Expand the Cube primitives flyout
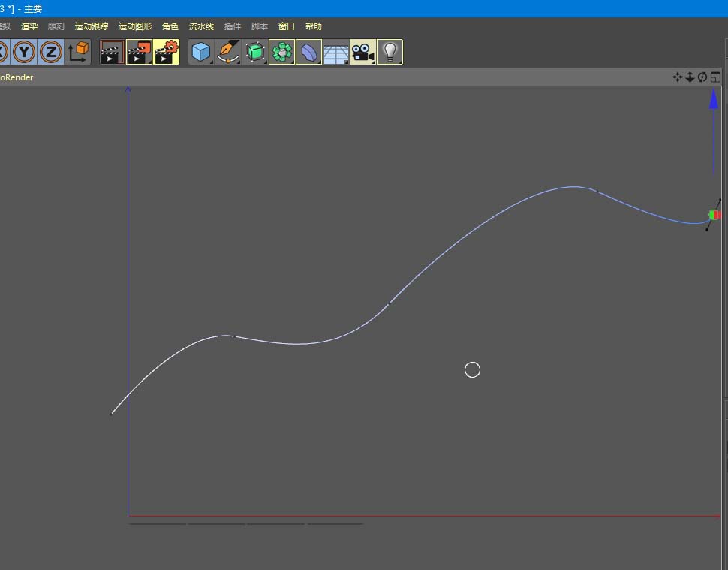Screen dimensions: 728x570 (200, 52)
